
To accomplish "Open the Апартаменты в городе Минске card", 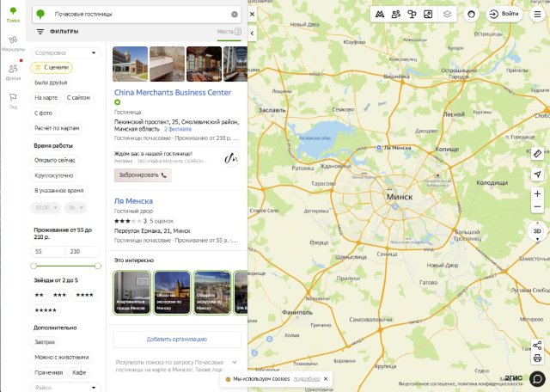I will pos(131,292).
